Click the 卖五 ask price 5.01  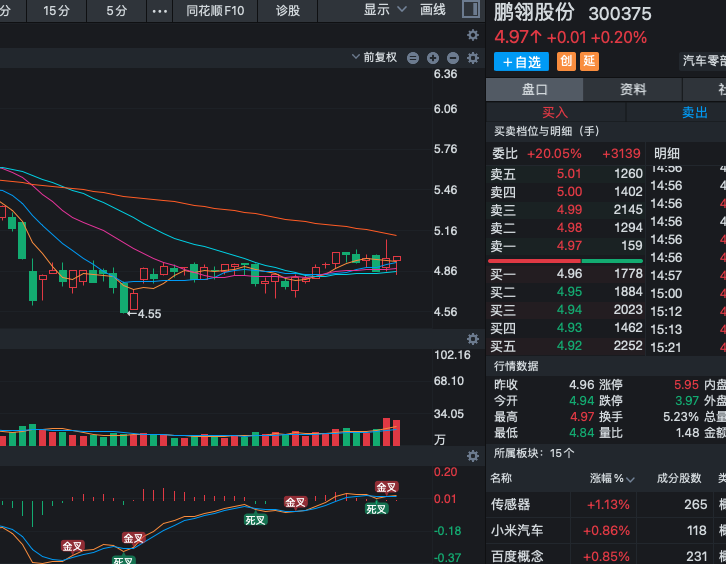(x=569, y=174)
